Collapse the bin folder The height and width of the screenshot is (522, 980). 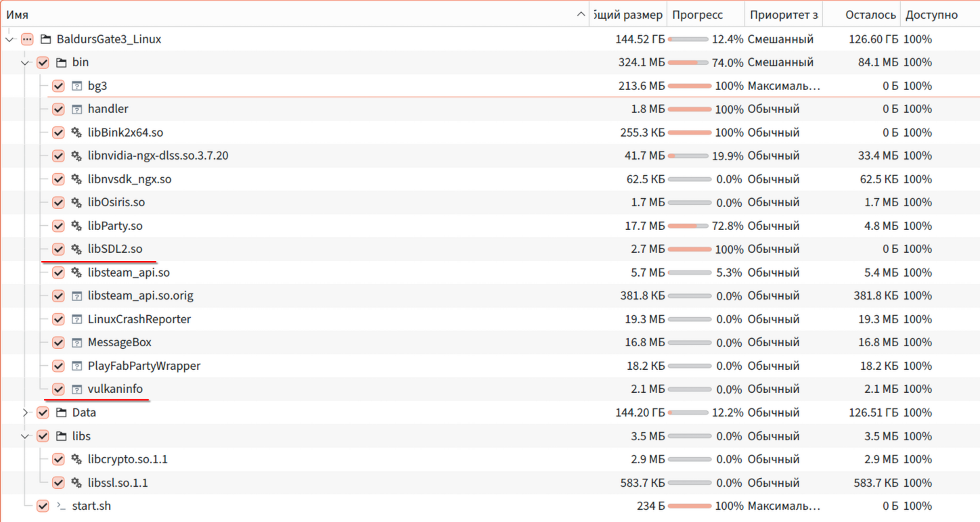[x=26, y=62]
